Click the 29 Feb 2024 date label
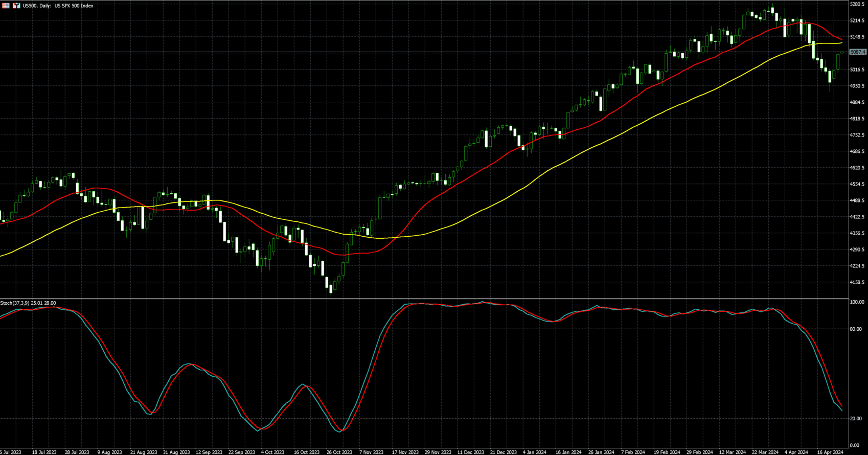868x455 pixels. pos(700,452)
